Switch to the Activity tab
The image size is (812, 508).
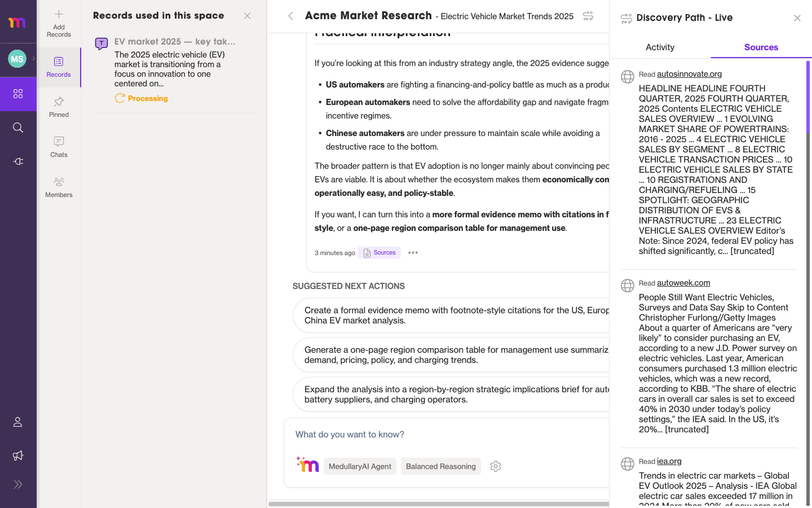(x=660, y=47)
